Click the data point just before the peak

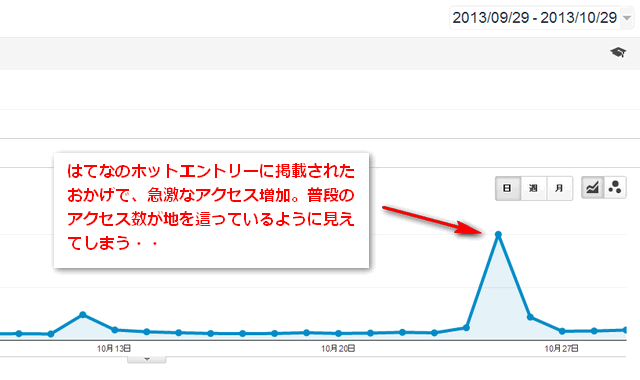click(467, 328)
